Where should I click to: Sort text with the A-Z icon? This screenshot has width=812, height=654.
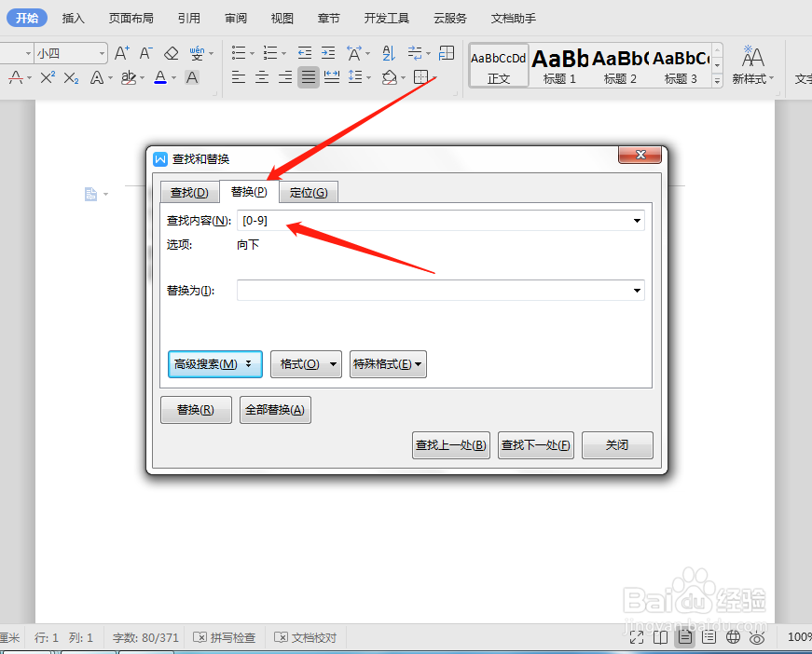pyautogui.click(x=389, y=53)
